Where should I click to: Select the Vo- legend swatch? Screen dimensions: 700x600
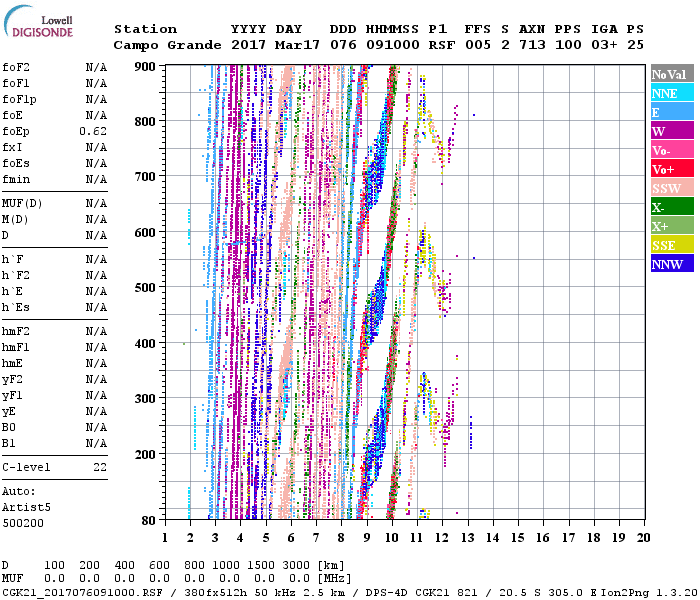coord(672,150)
